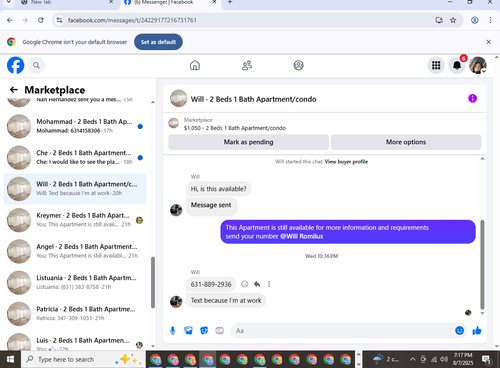Open emoji picker in message box
This screenshot has width=500, height=368.
[459, 330]
